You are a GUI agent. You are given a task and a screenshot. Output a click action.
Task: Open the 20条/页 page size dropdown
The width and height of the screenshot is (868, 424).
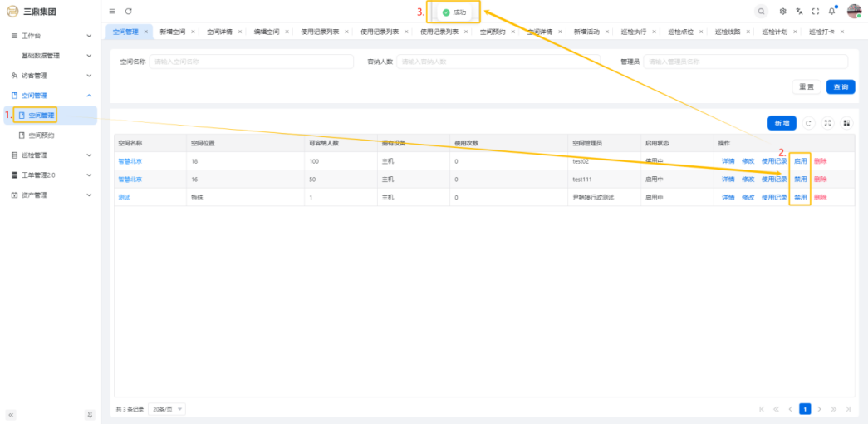(x=167, y=409)
